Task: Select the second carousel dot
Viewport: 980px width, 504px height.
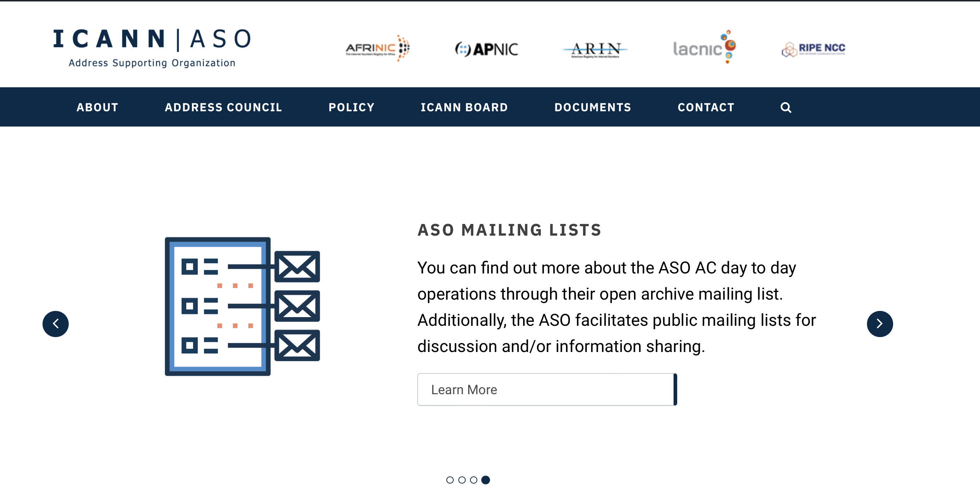Action: pos(462,480)
